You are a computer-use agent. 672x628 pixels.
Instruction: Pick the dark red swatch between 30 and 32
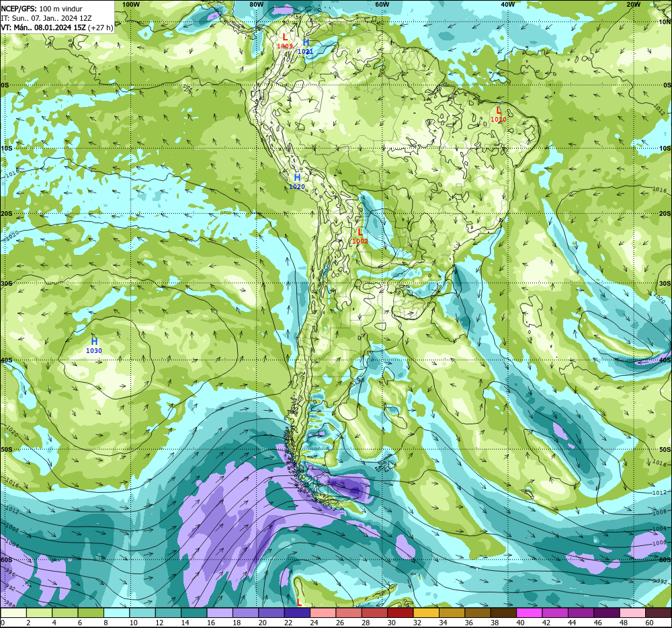coord(401,613)
